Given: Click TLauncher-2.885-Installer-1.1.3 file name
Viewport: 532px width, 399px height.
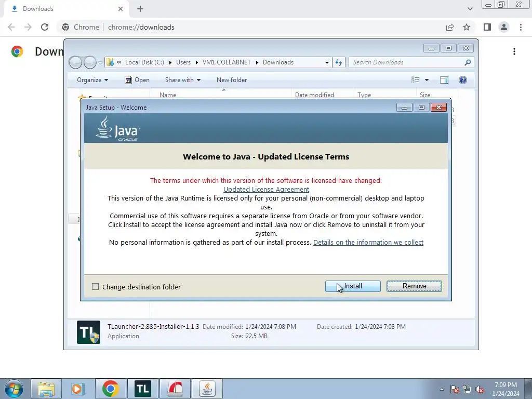Looking at the screenshot, I should pyautogui.click(x=153, y=326).
